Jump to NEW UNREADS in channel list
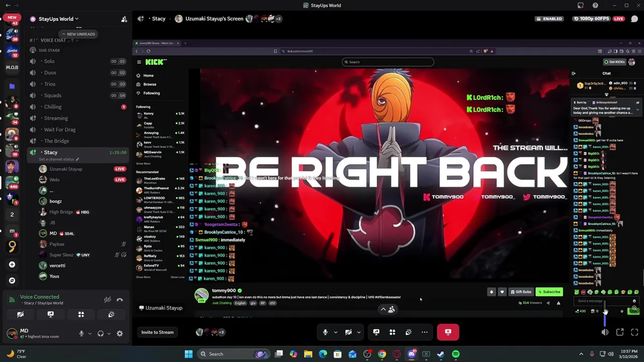 [x=78, y=34]
